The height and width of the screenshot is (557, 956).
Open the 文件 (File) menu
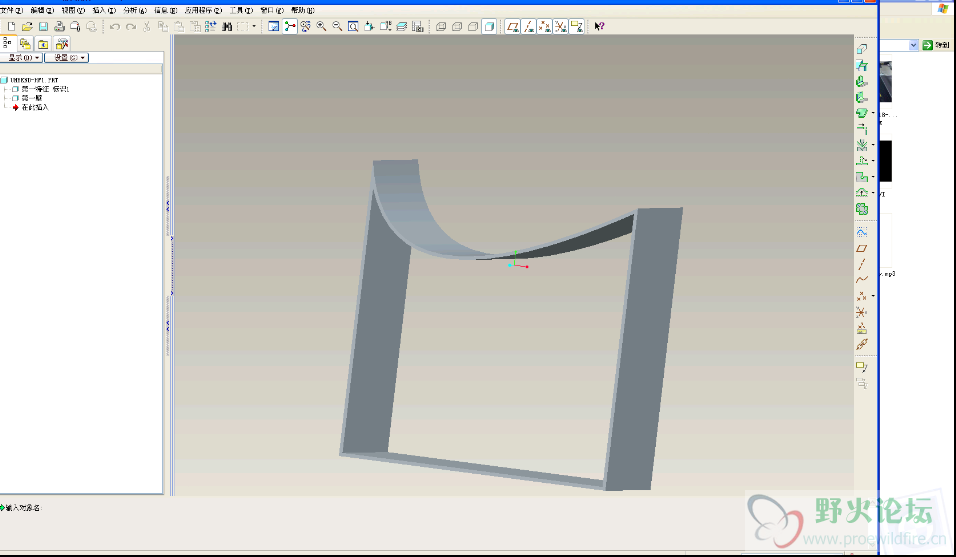coord(12,10)
